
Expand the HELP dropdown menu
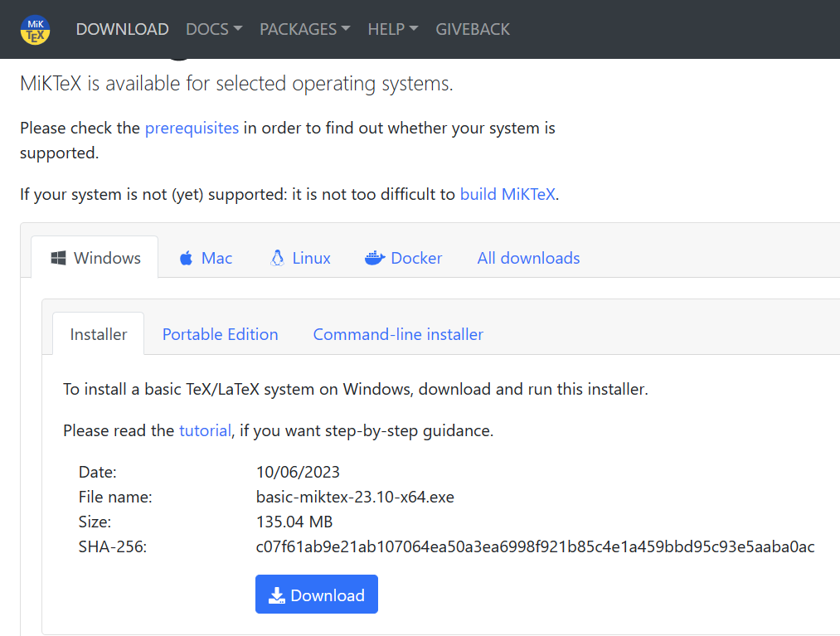click(393, 29)
